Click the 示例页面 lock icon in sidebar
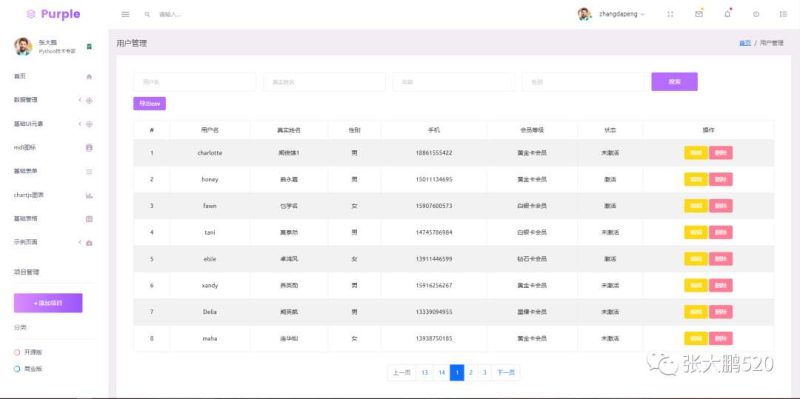The image size is (800, 399). (x=89, y=243)
